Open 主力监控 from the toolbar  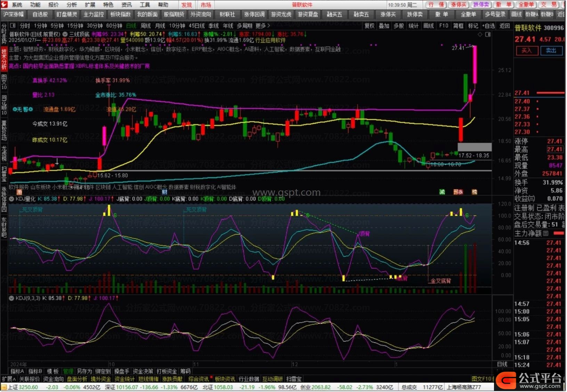tap(94, 14)
